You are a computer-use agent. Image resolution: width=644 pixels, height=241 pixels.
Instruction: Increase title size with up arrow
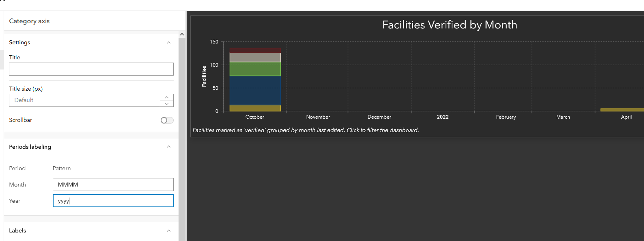click(167, 97)
